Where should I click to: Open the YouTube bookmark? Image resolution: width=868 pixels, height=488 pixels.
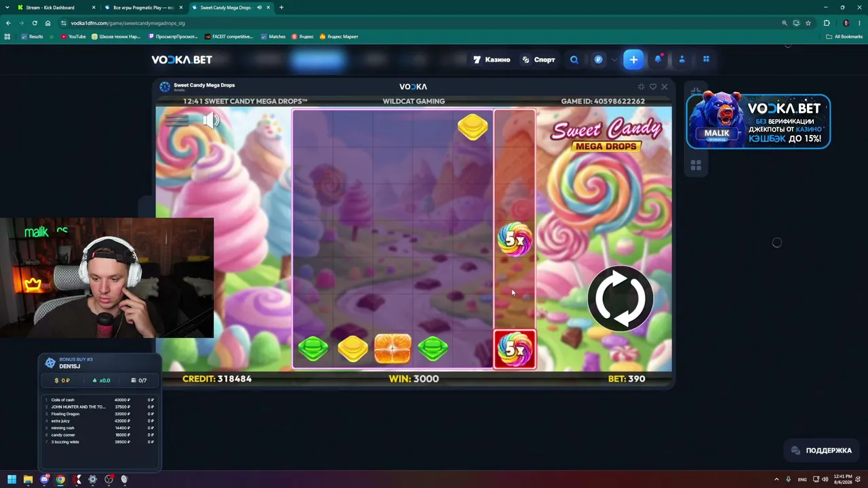73,37
